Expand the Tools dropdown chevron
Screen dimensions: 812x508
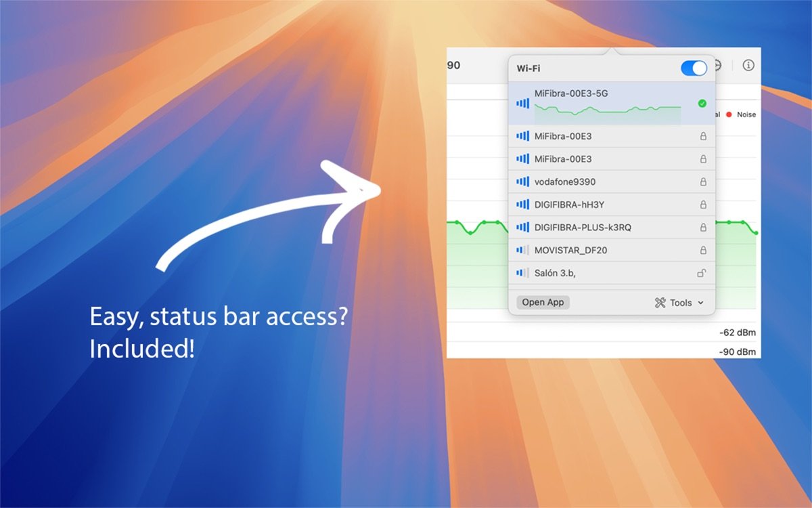point(700,303)
